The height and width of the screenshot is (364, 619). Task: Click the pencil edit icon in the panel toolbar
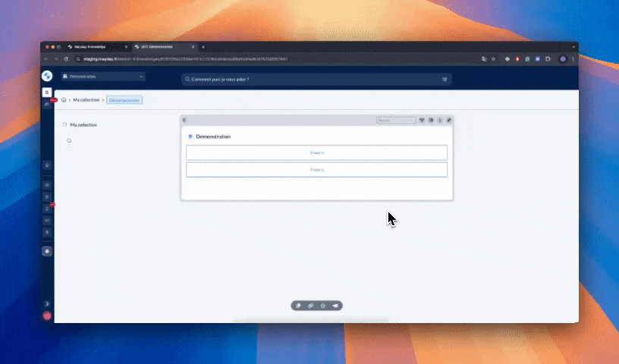pos(448,120)
